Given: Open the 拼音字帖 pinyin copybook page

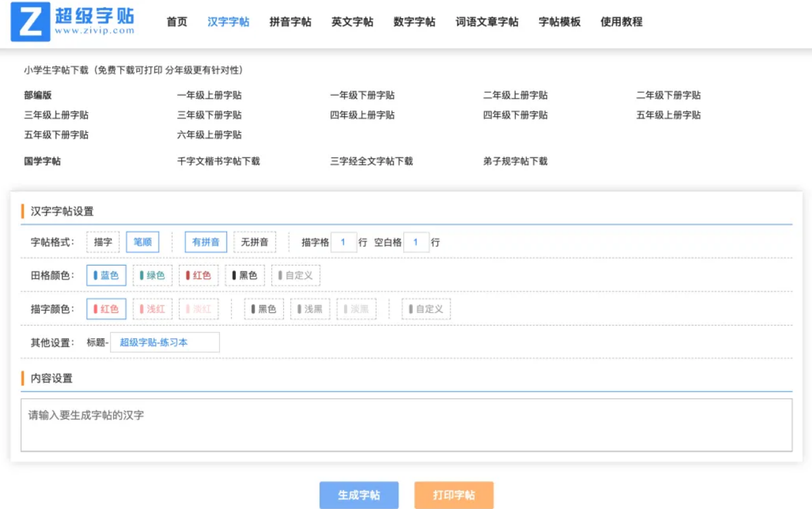Looking at the screenshot, I should [290, 21].
